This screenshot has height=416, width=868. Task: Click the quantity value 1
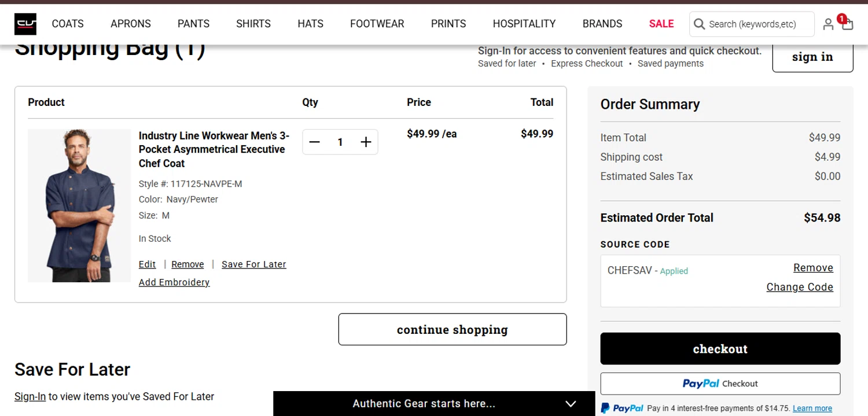[x=340, y=142]
